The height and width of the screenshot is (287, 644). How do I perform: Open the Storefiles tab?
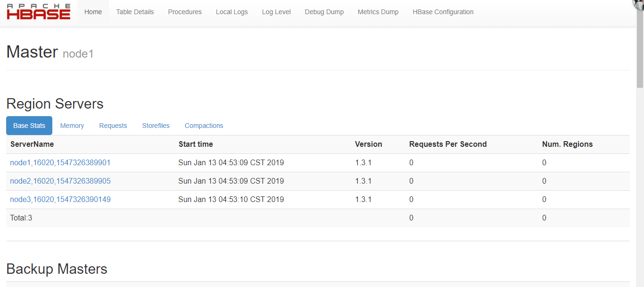coord(156,125)
